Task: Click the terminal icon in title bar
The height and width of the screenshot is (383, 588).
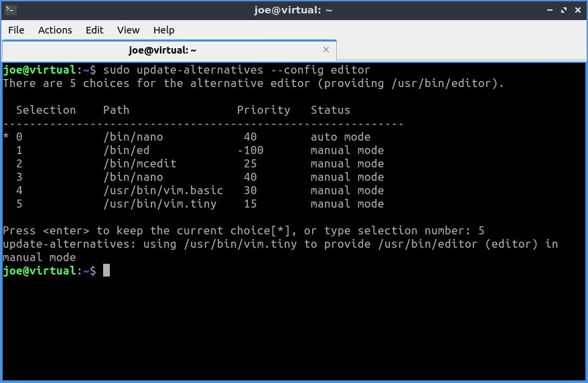Action: pyautogui.click(x=11, y=10)
